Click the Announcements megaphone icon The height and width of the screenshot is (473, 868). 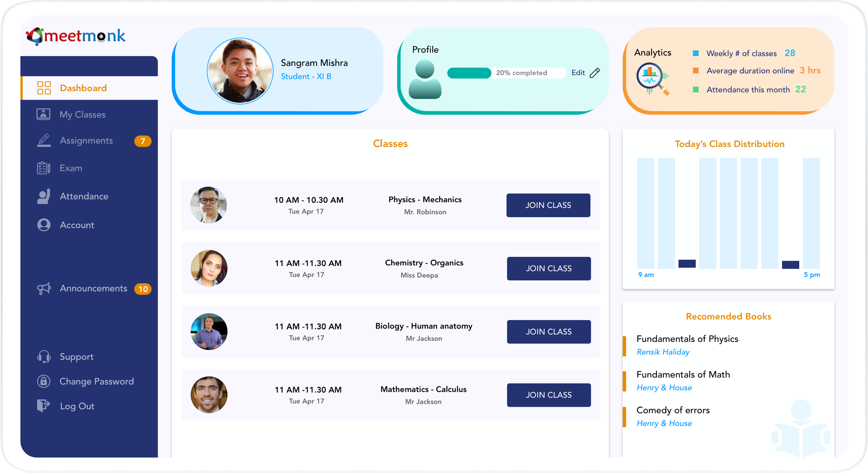pos(44,288)
